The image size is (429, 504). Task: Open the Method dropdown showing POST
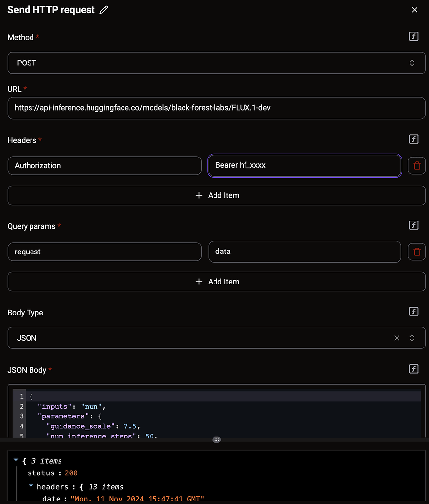[x=216, y=63]
